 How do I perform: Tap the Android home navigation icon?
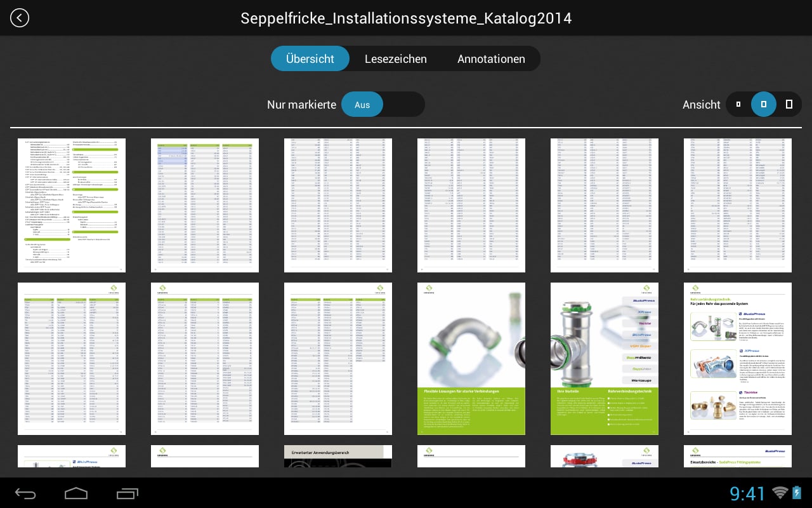click(76, 493)
